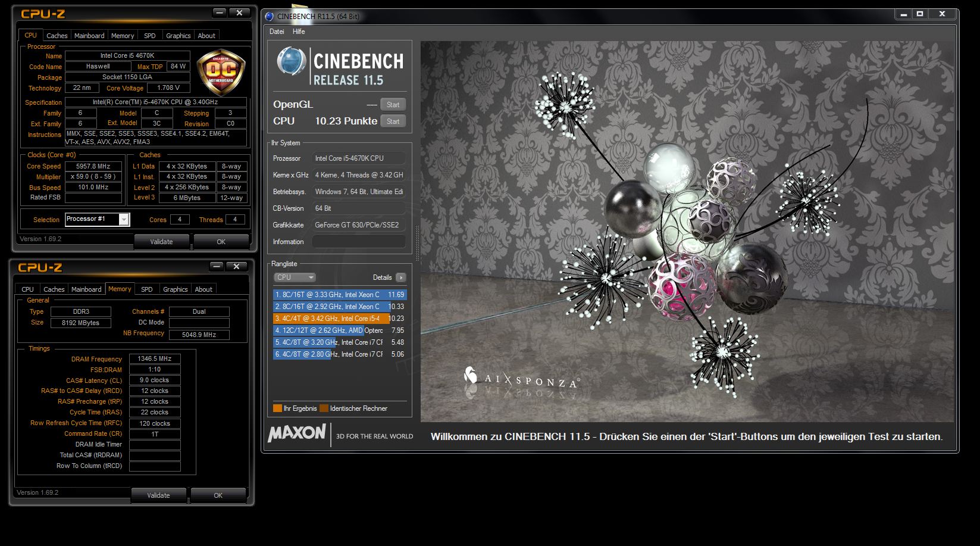The image size is (980, 546).
Task: Switch to Caches tab in upper CPU-Z
Action: 57,36
